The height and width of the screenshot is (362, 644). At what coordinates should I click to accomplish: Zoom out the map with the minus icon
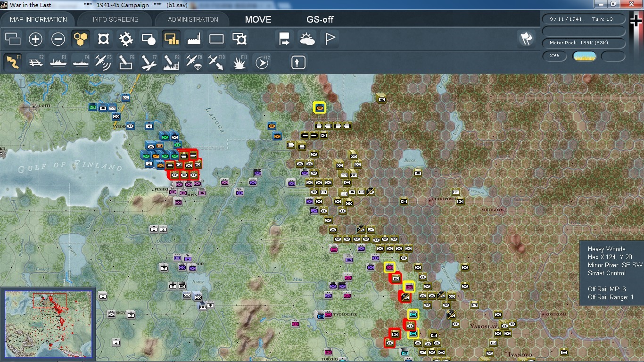pos(58,39)
